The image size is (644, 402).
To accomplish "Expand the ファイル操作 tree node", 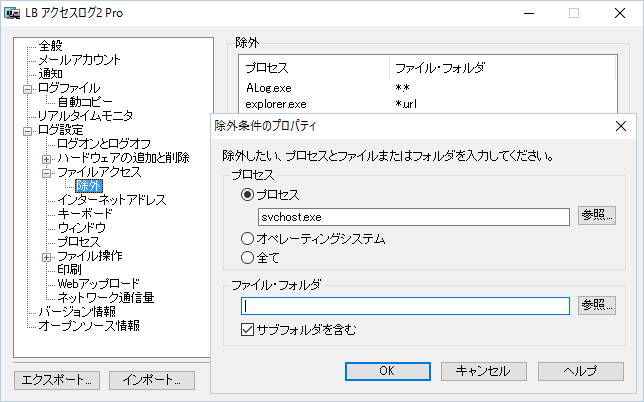I will coord(46,257).
